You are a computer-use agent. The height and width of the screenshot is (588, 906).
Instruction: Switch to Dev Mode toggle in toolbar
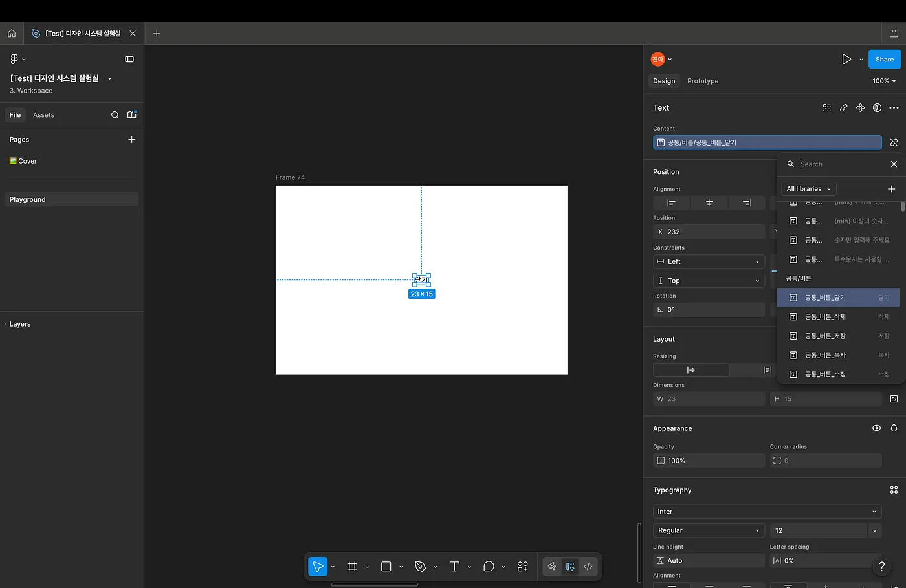588,567
